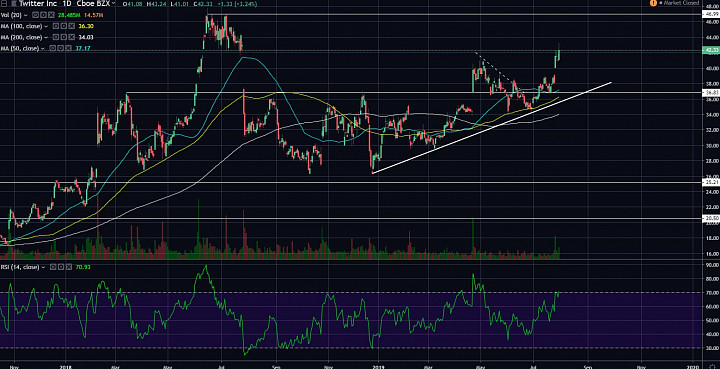This screenshot has width=720, height=369.
Task: Click the orange warning alert icon
Action: pyautogui.click(x=653, y=3)
